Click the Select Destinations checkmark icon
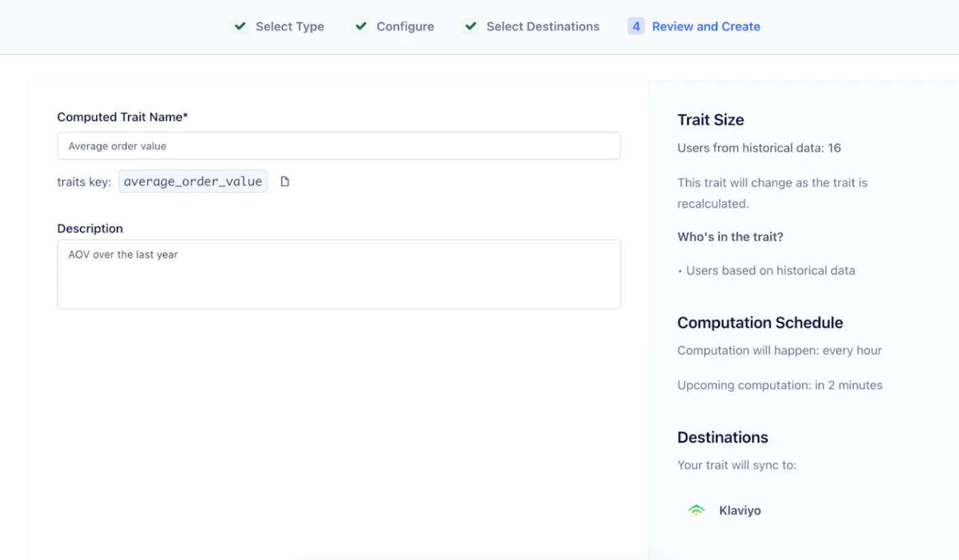 470,26
